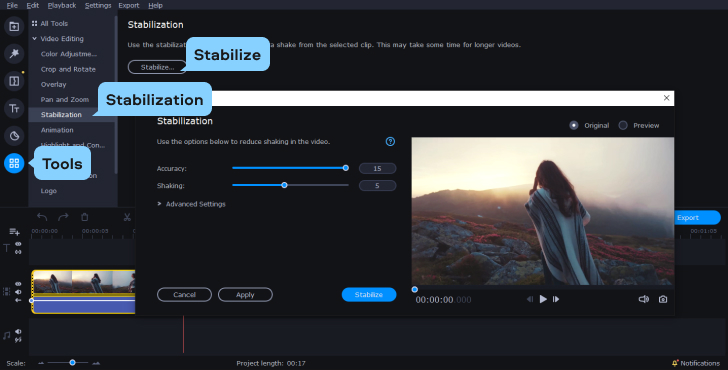Screen dimensions: 728x370
Task: Delete the selected clip with trash icon
Action: pyautogui.click(x=84, y=217)
